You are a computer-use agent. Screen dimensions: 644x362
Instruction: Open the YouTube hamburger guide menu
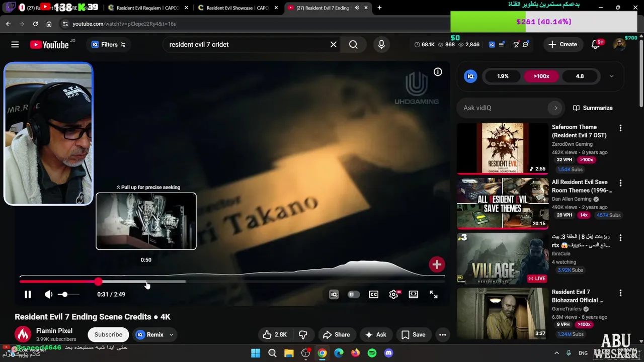15,45
